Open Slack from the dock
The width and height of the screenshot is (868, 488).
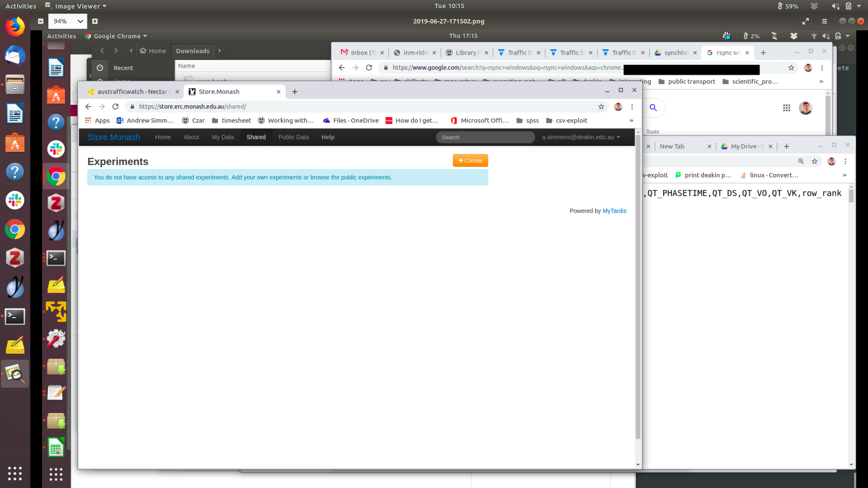(15, 200)
